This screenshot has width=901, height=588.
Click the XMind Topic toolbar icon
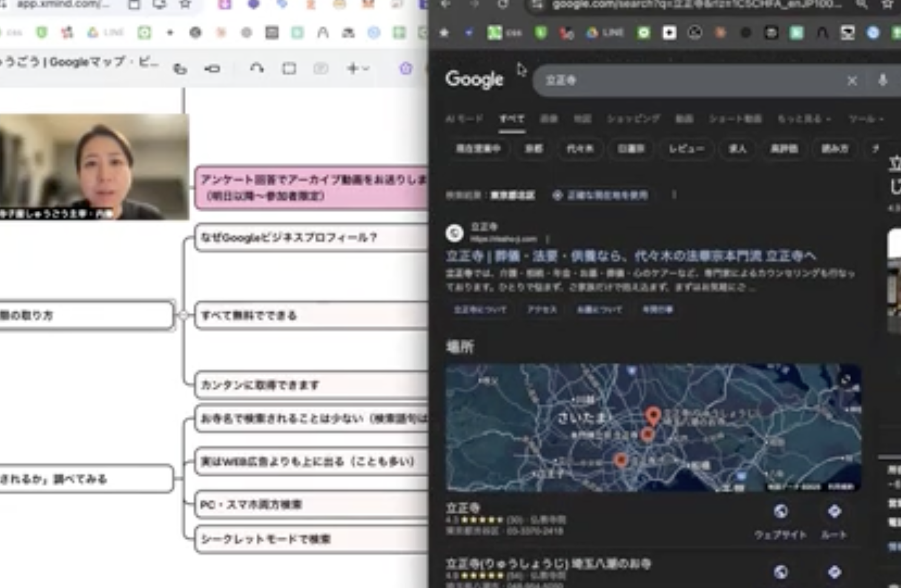click(x=180, y=69)
